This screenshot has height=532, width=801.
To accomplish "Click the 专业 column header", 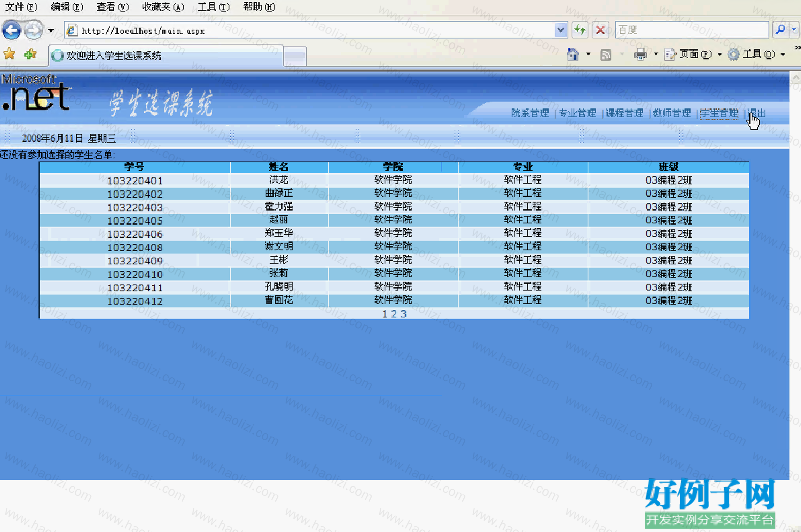I will pos(523,166).
